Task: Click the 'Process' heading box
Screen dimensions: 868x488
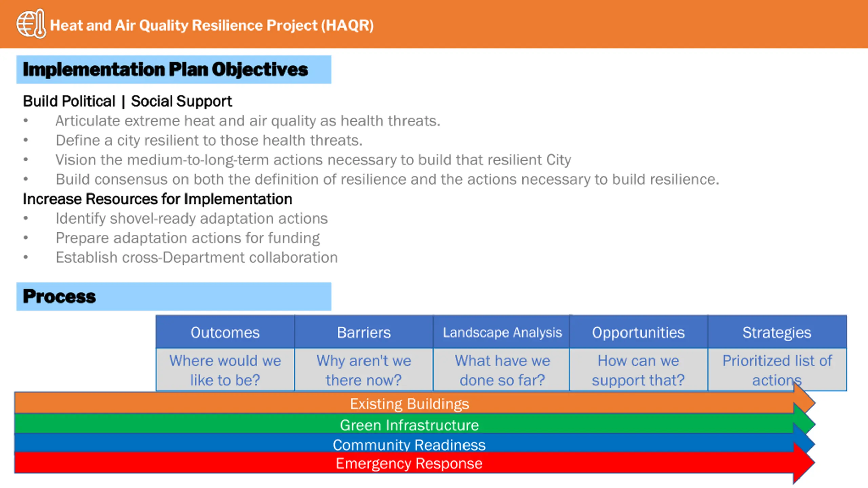Action: [x=174, y=297]
